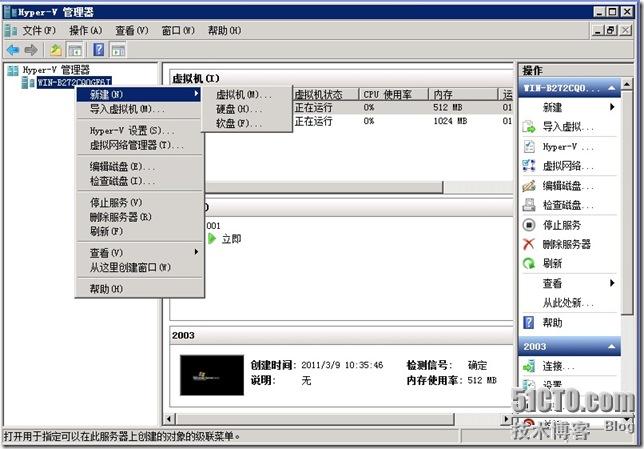644x449 pixels.
Task: Click the 编辑磁盘 pencil icon in Actions pane
Action: [529, 186]
